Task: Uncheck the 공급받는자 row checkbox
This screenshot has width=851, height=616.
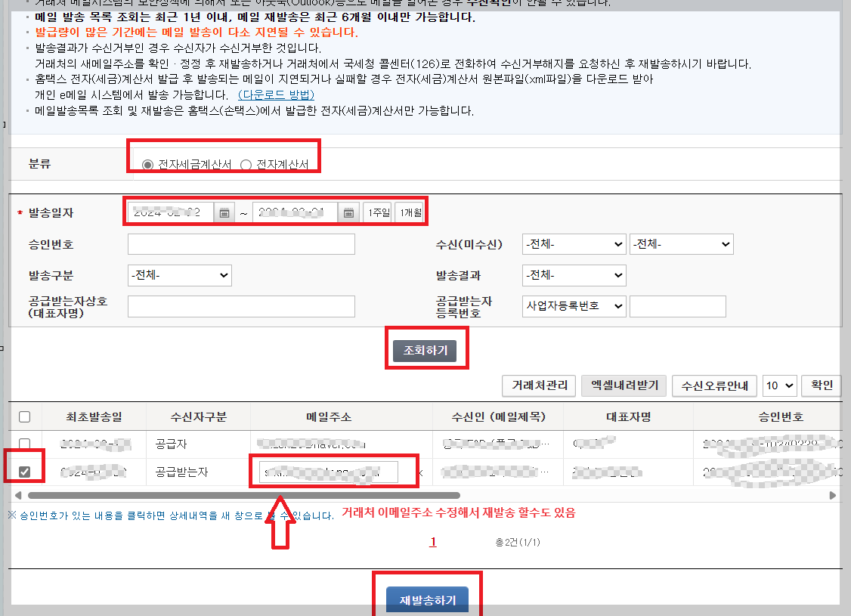Action: coord(24,472)
